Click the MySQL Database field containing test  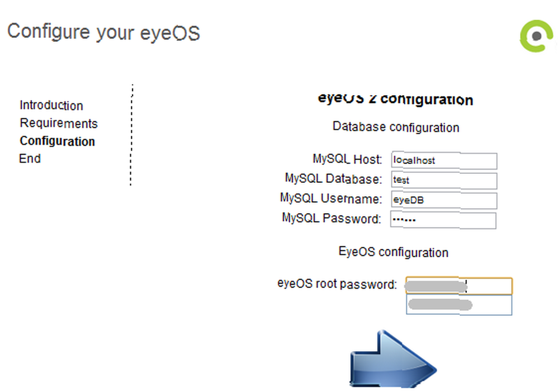click(x=444, y=180)
